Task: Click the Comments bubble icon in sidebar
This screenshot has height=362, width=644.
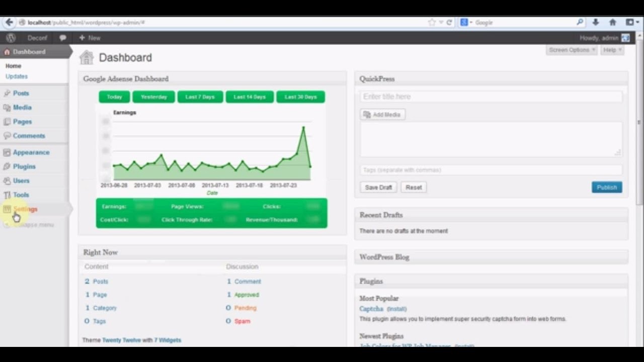Action: tap(7, 135)
